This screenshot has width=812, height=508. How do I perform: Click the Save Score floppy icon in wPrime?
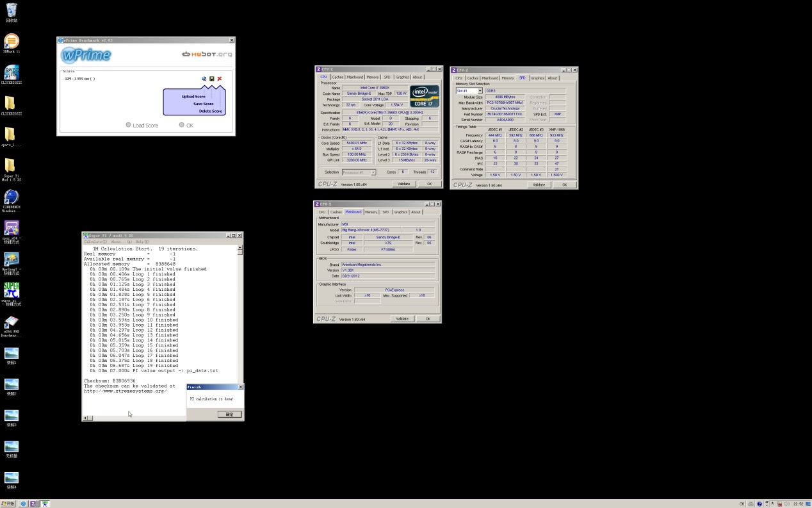tap(212, 79)
